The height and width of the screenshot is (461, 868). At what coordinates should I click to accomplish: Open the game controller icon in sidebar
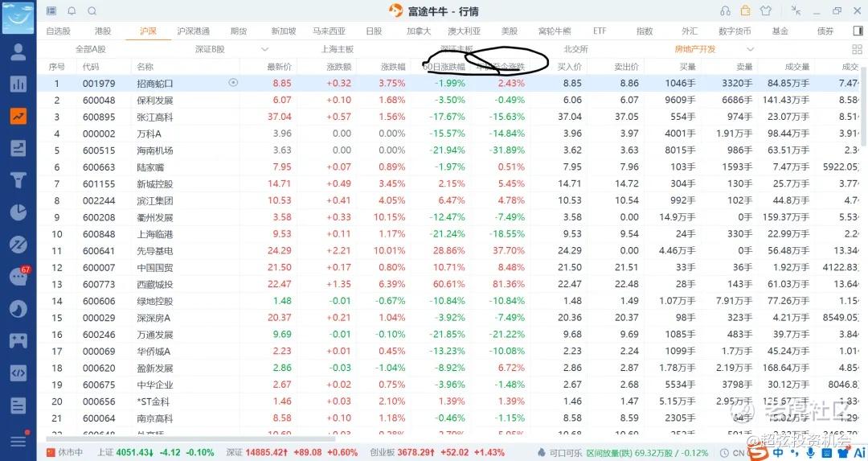coord(18,340)
